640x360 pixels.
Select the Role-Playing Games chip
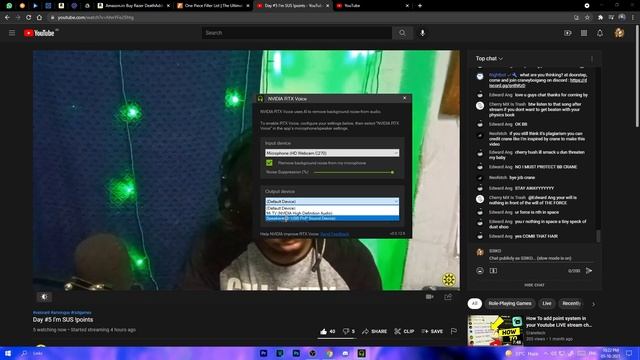pyautogui.click(x=510, y=304)
